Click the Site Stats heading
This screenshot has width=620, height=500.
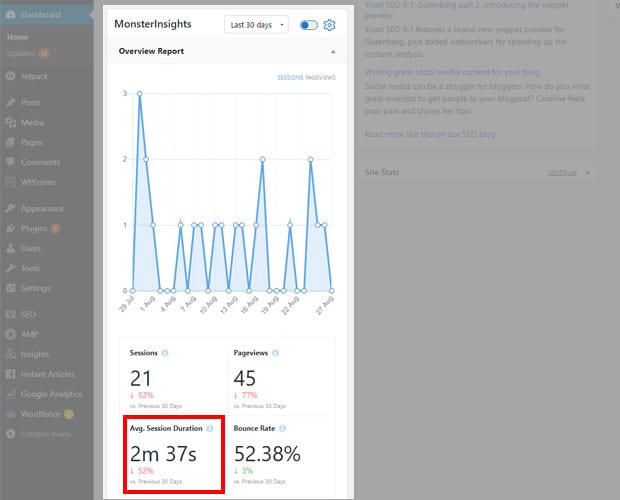point(382,172)
